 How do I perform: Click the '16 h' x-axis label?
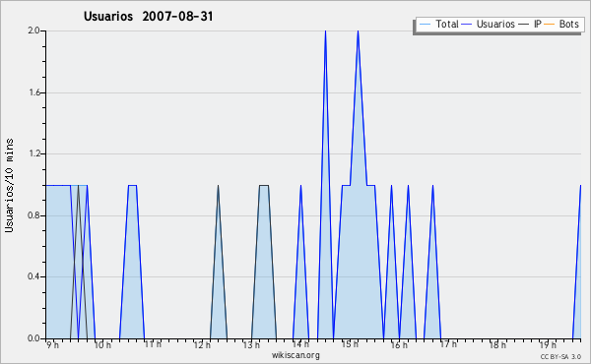click(x=399, y=344)
